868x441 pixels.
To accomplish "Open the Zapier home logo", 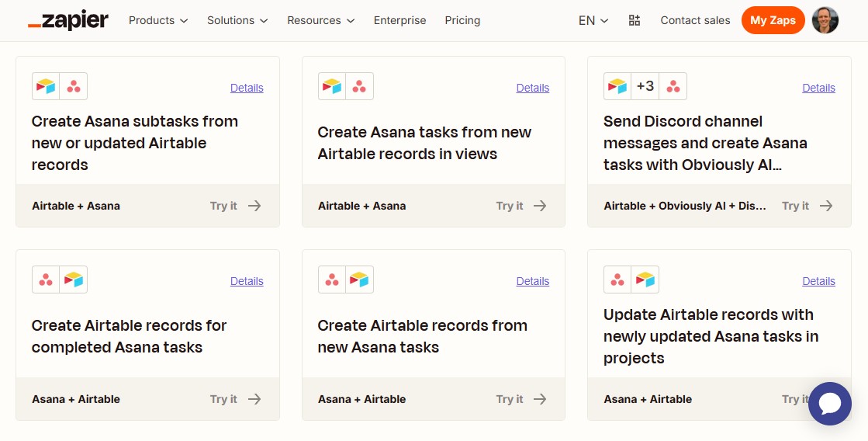I will [x=68, y=20].
